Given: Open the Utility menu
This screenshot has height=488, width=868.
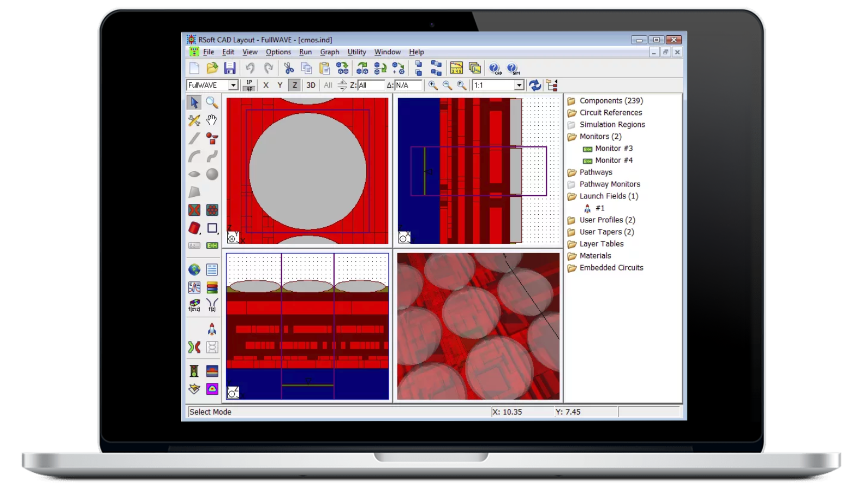Looking at the screenshot, I should point(356,52).
